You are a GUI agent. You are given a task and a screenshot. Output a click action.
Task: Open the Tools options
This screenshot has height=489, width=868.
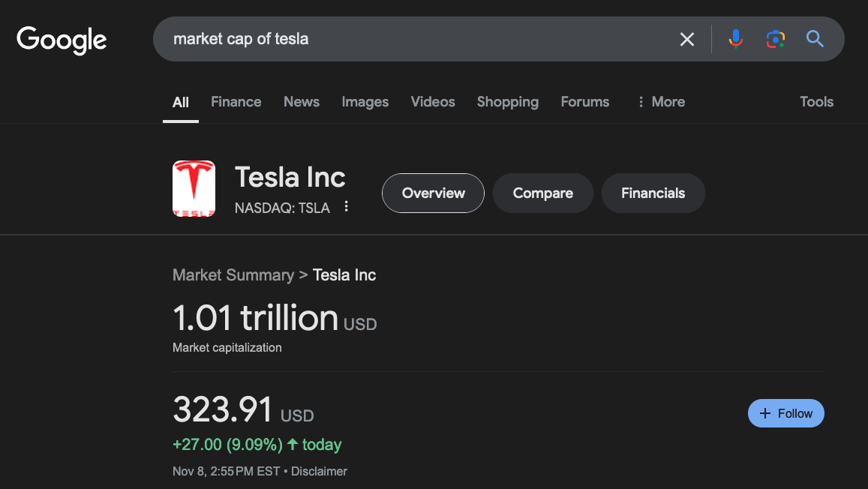pos(816,102)
